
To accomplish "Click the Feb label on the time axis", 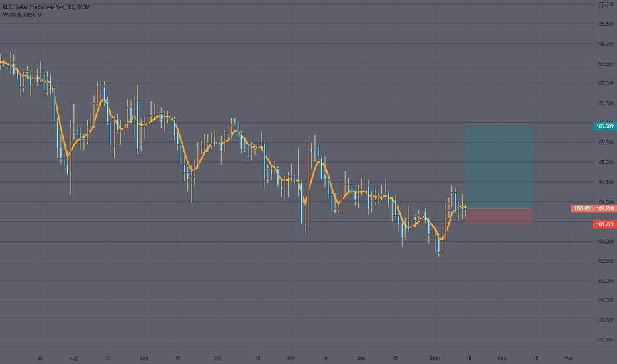I will coord(502,359).
